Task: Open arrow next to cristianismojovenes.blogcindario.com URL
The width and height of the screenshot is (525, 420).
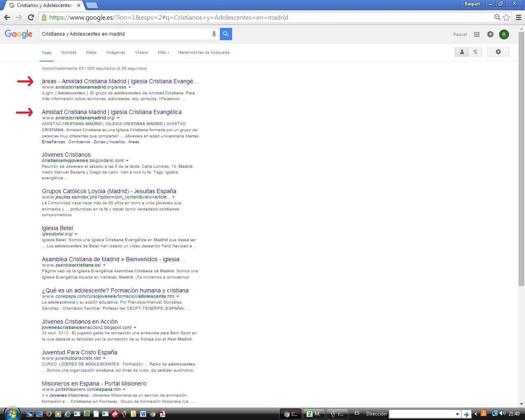Action: coord(127,160)
